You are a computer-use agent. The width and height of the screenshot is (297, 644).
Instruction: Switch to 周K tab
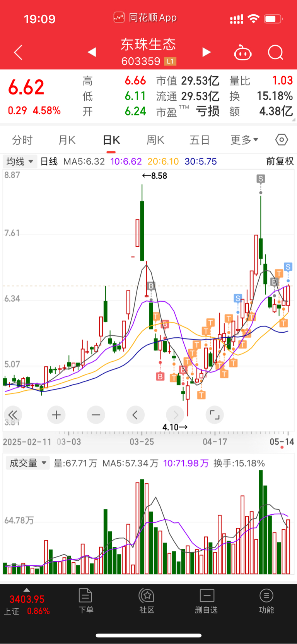155,140
